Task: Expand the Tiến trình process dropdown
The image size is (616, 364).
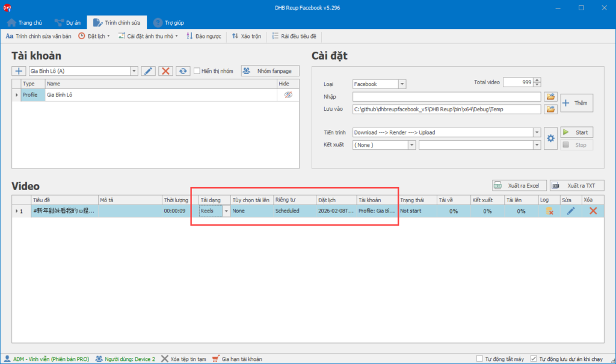Action: click(536, 132)
